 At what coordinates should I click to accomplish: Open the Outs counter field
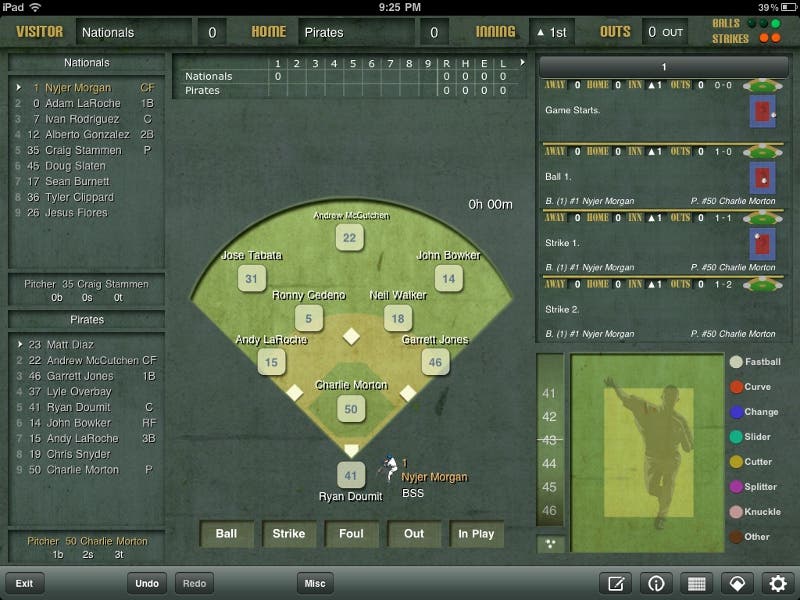click(x=666, y=32)
